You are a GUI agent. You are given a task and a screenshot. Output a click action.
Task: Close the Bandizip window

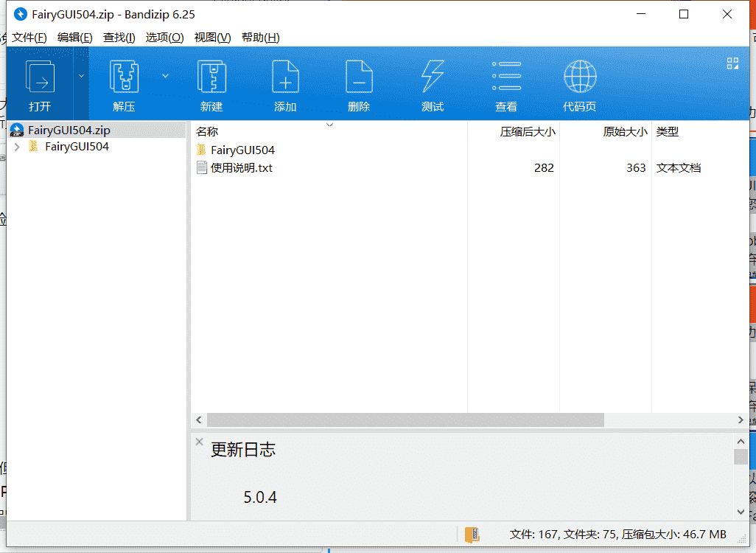coord(727,14)
